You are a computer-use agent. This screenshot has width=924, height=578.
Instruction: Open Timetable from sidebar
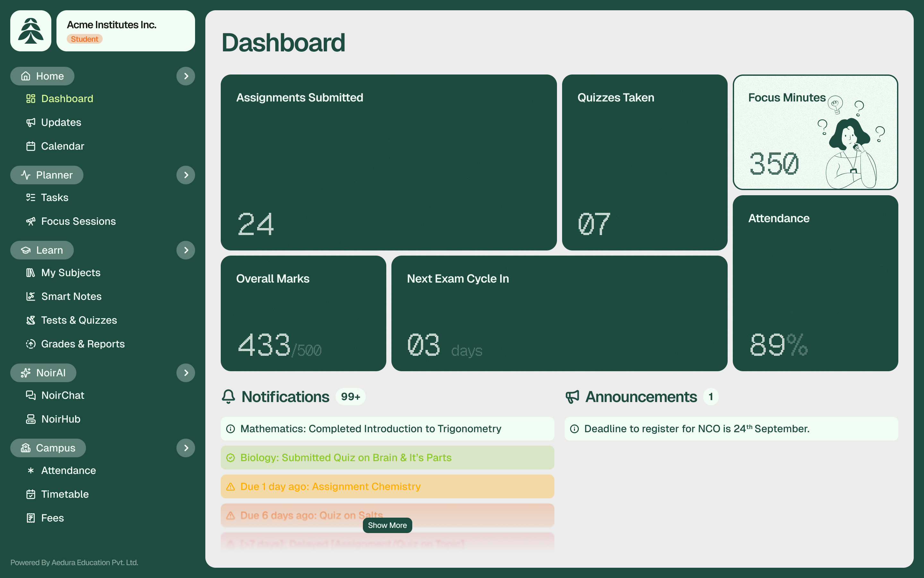(x=57, y=494)
